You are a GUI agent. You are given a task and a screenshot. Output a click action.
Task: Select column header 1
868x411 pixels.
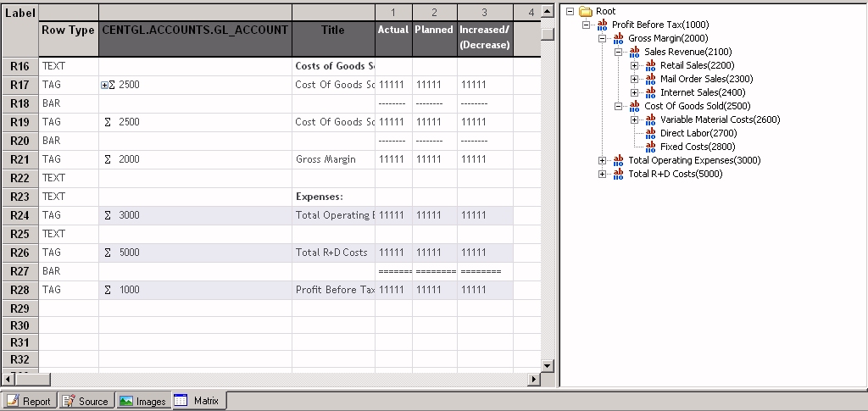(x=393, y=12)
